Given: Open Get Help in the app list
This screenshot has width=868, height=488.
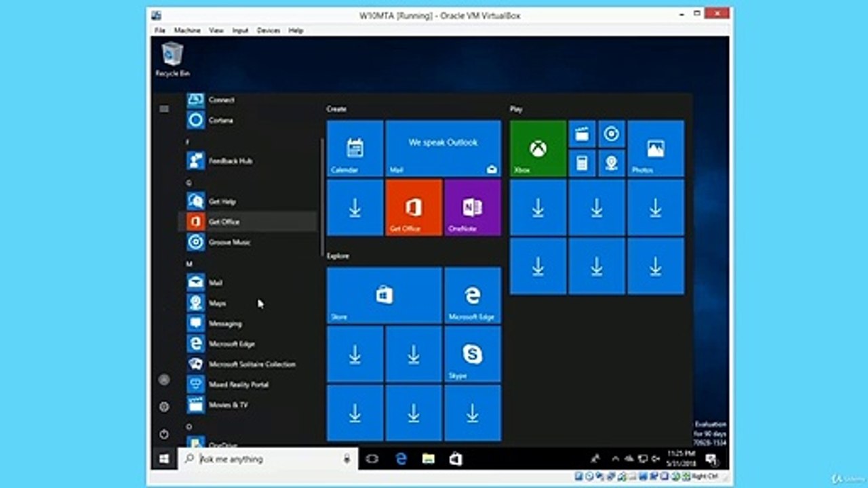Looking at the screenshot, I should tap(248, 201).
